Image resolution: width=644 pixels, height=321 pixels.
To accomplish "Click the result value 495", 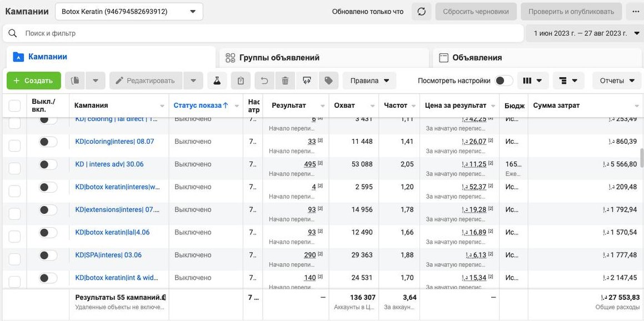I will click(309, 164).
